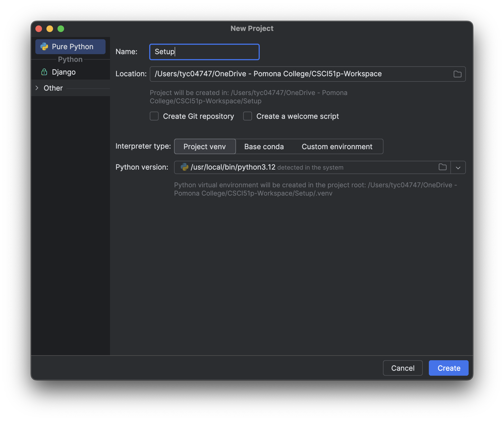
Task: Select Django project type in sidebar
Action: [x=64, y=72]
